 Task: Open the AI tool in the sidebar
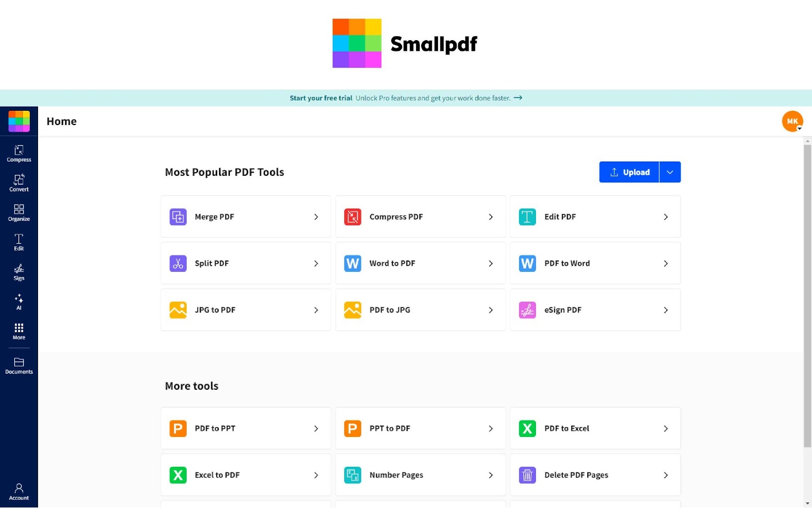click(19, 302)
